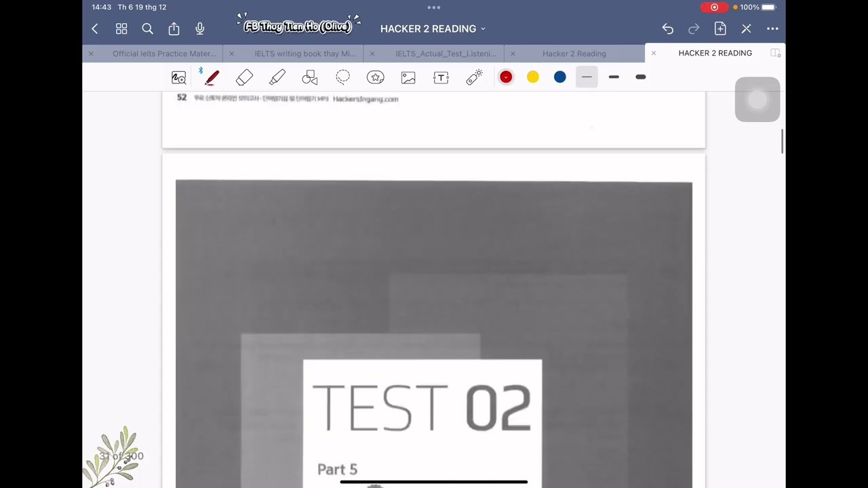Image resolution: width=868 pixels, height=488 pixels.
Task: Open the HACKER 2 READING title dropdown
Action: pyautogui.click(x=433, y=28)
